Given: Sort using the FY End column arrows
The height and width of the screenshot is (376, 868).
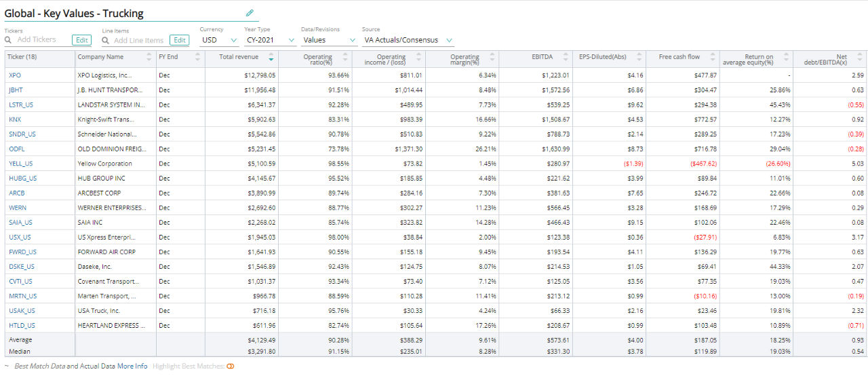Looking at the screenshot, I should tap(198, 57).
